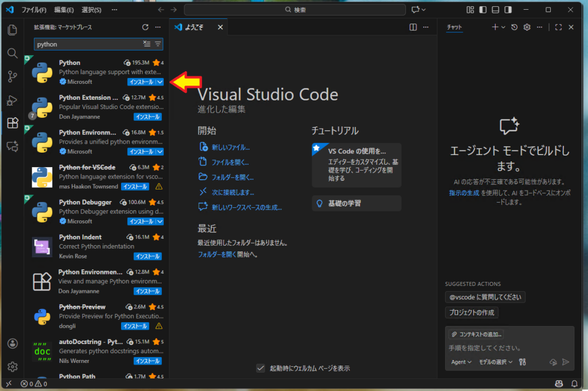Open the Run and Debug view
The image size is (588, 391).
[x=12, y=100]
